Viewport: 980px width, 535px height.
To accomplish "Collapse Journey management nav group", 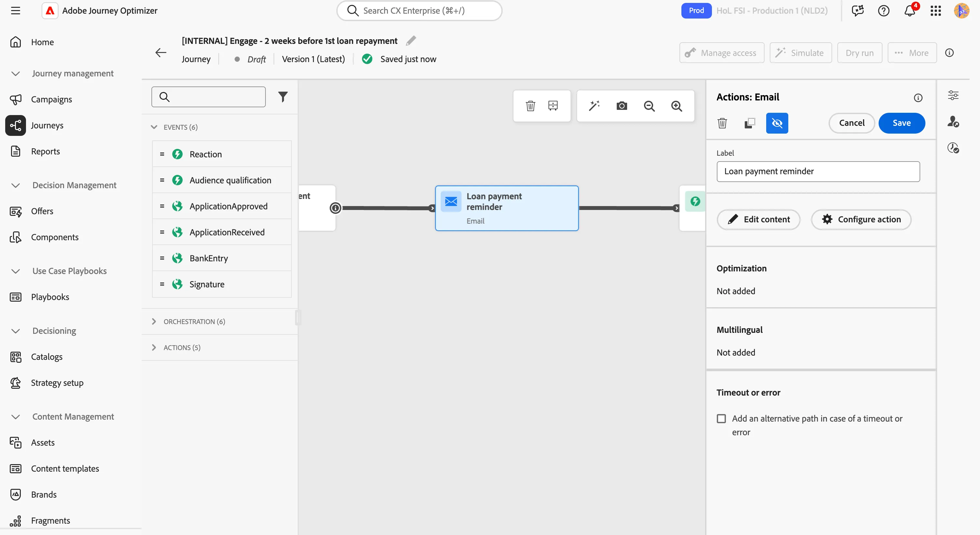I will (16, 73).
